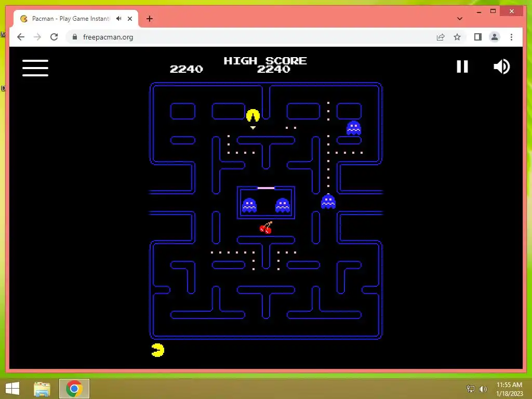The height and width of the screenshot is (399, 532).
Task: Close the Pacman browser tab
Action: click(x=129, y=19)
